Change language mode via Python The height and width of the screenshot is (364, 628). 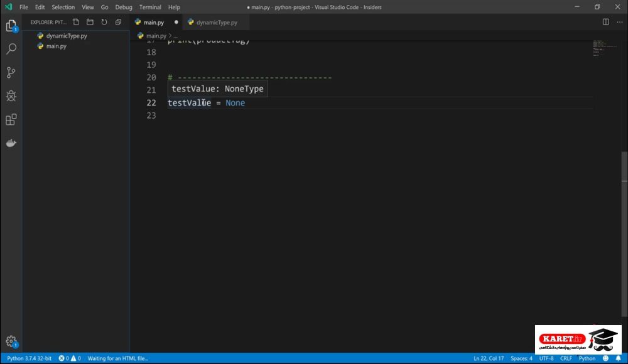587,358
